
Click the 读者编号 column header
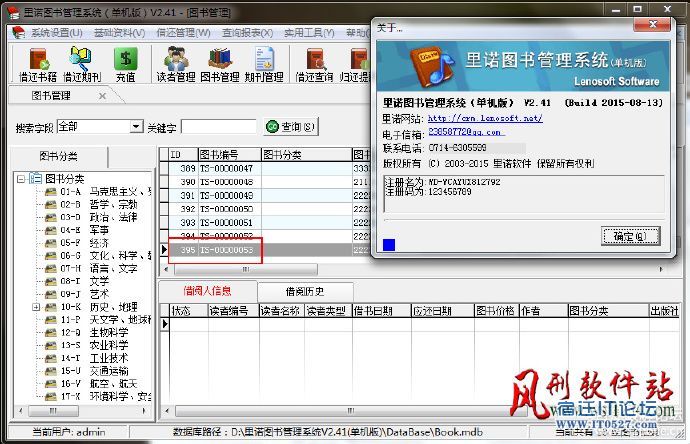point(233,311)
